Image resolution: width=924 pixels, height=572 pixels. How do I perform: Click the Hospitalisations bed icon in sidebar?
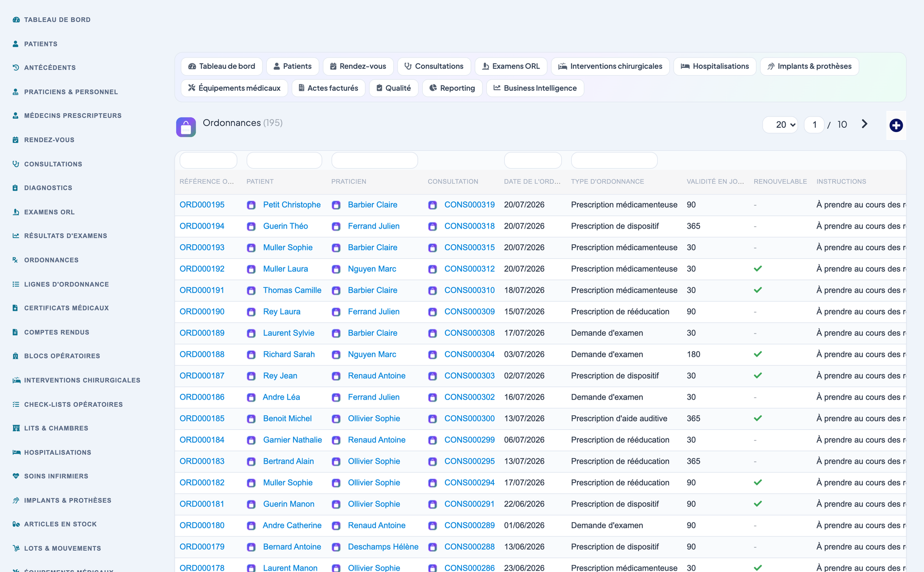(x=16, y=452)
